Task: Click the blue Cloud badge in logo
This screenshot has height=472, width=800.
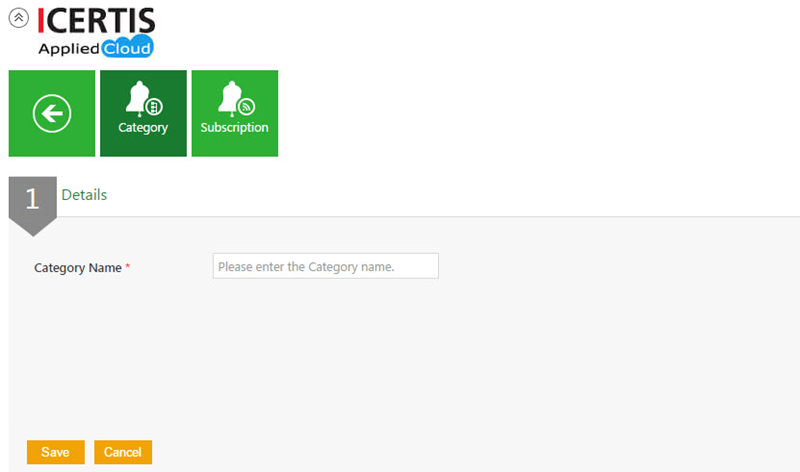Action: (x=128, y=47)
